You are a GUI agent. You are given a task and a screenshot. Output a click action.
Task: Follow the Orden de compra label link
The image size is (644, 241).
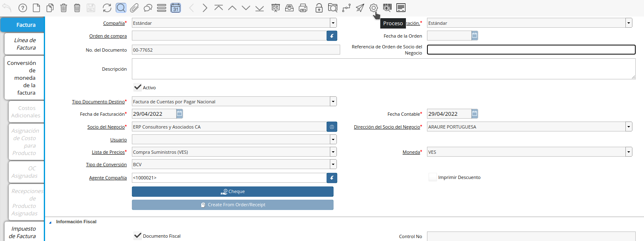(x=108, y=36)
